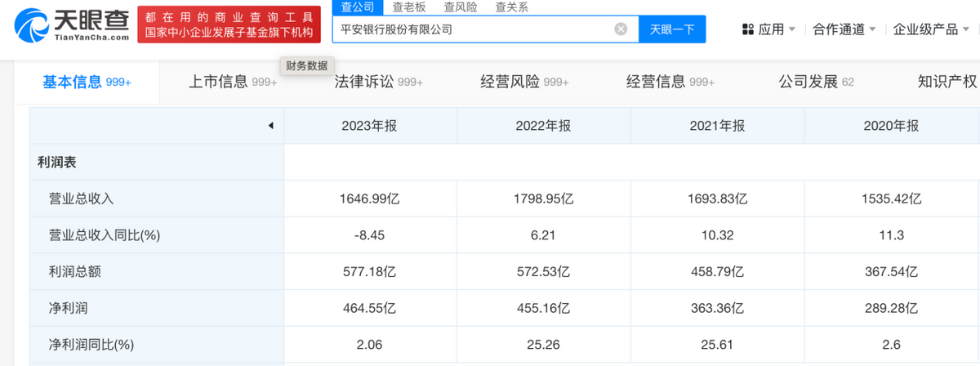Expand the 合作通道 dropdown
Image resolution: width=980 pixels, height=366 pixels.
coord(844,29)
